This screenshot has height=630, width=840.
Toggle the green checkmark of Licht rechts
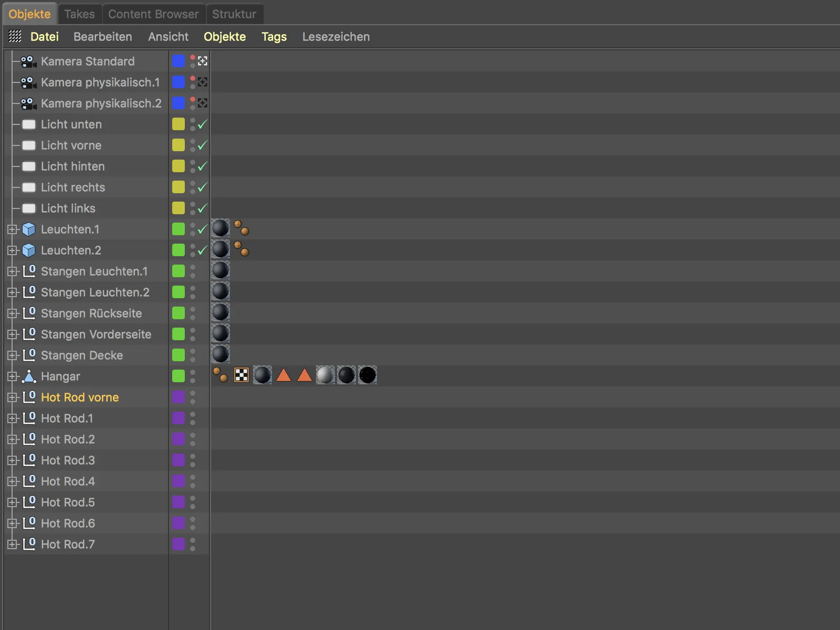click(203, 187)
